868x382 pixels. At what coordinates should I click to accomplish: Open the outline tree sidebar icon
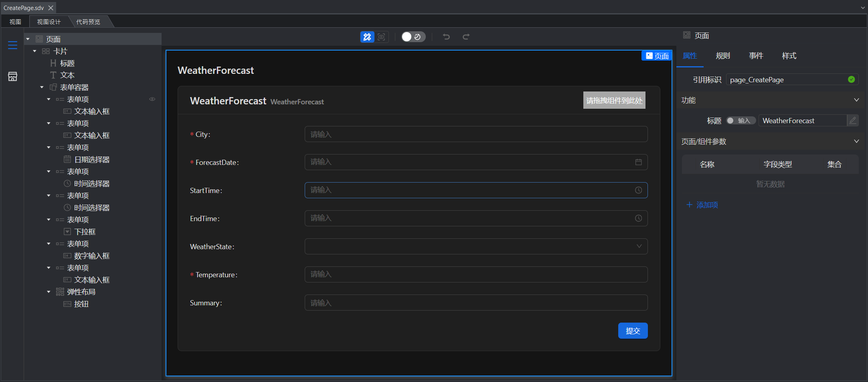12,45
